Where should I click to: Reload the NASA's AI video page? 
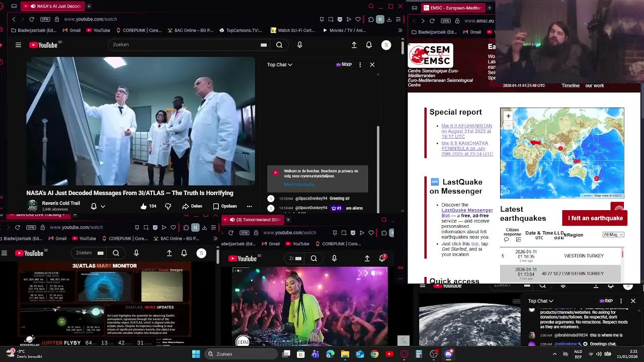[31, 19]
